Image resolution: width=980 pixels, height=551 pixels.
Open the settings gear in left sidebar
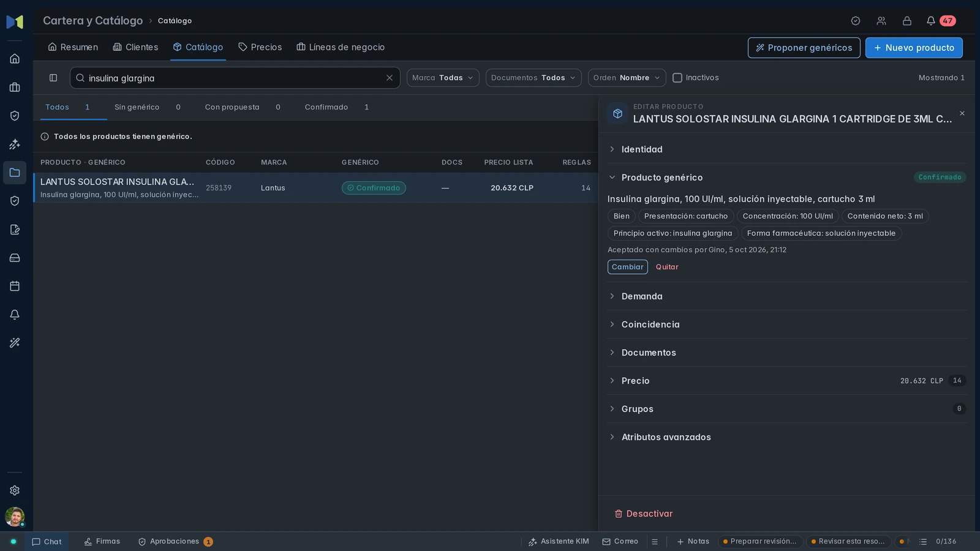point(15,490)
